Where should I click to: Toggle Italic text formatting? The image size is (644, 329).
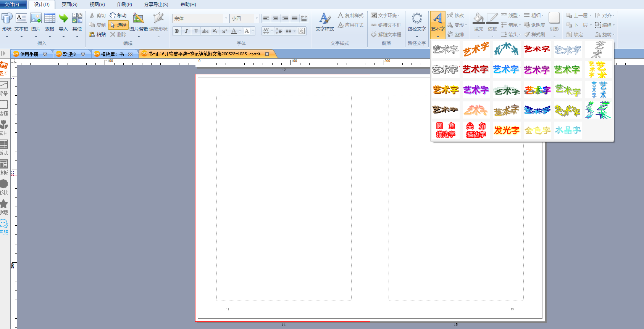tap(186, 31)
